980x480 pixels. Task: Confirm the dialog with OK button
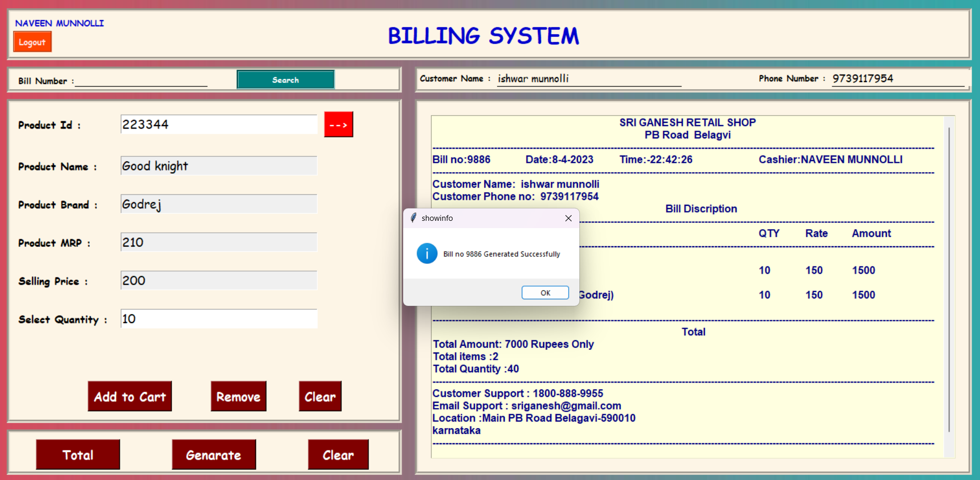coord(545,293)
